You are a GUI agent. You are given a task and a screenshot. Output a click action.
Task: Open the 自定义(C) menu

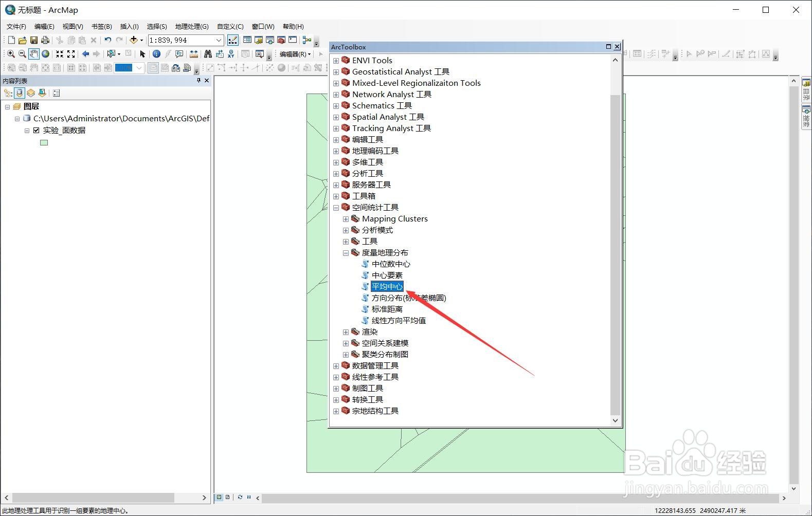230,27
